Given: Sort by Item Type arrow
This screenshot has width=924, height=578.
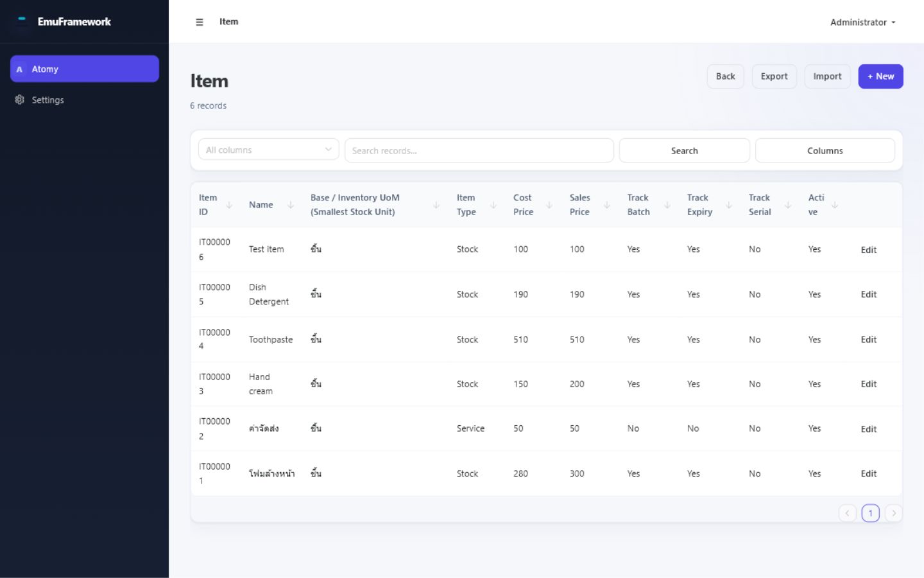Looking at the screenshot, I should pyautogui.click(x=493, y=205).
